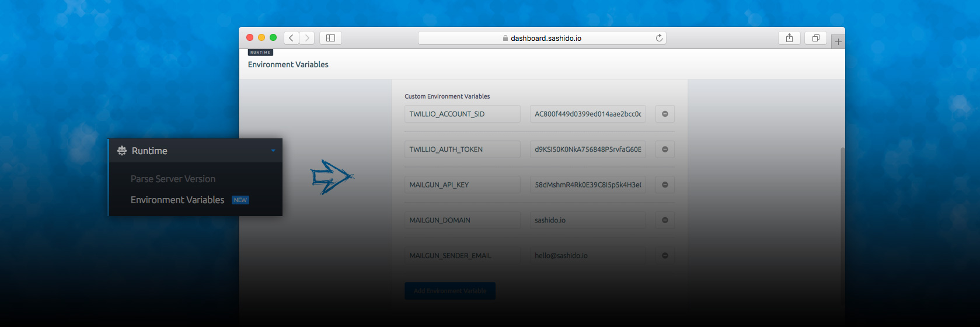980x327 pixels.
Task: Edit the TWILLIO_AUTH_TOKEN value field
Action: tap(587, 149)
